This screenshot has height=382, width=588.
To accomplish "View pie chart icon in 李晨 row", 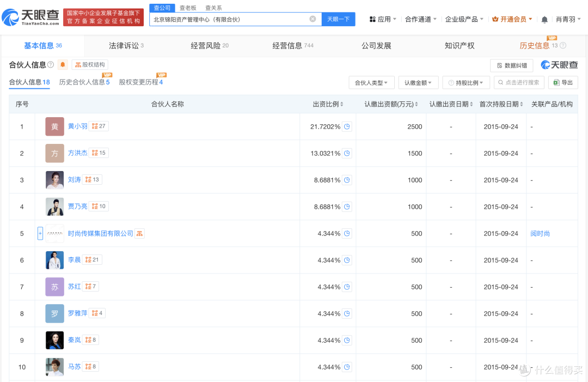I will point(347,260).
